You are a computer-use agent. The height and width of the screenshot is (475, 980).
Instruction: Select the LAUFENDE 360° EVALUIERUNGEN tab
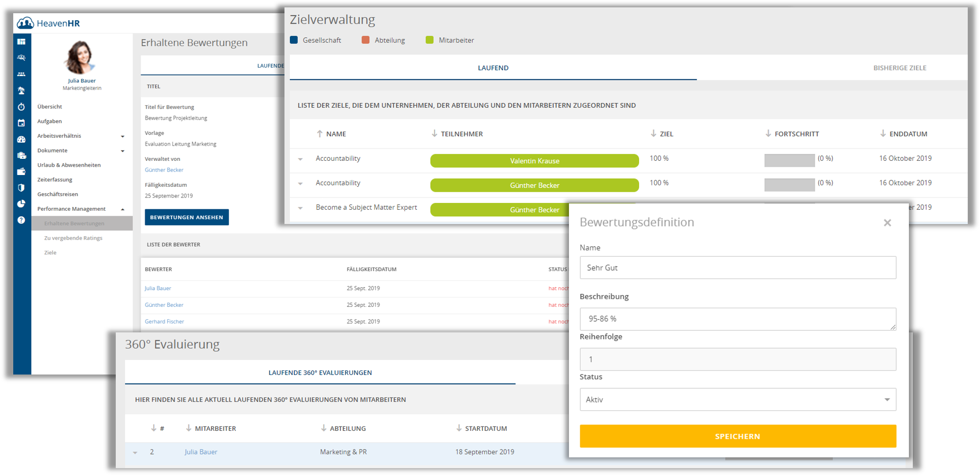(320, 373)
